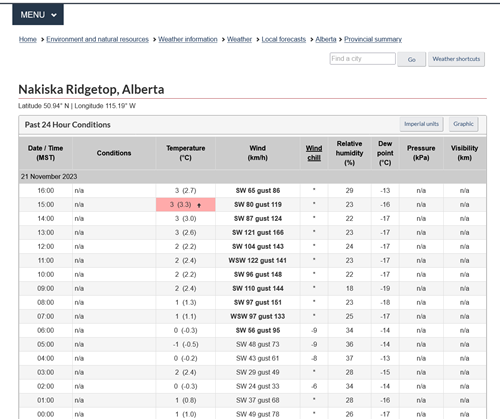Click the Go search button
The width and height of the screenshot is (500, 419).
coord(412,59)
